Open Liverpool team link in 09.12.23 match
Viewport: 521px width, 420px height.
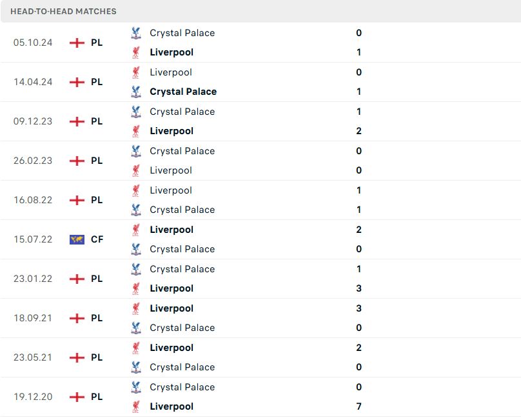coord(172,131)
